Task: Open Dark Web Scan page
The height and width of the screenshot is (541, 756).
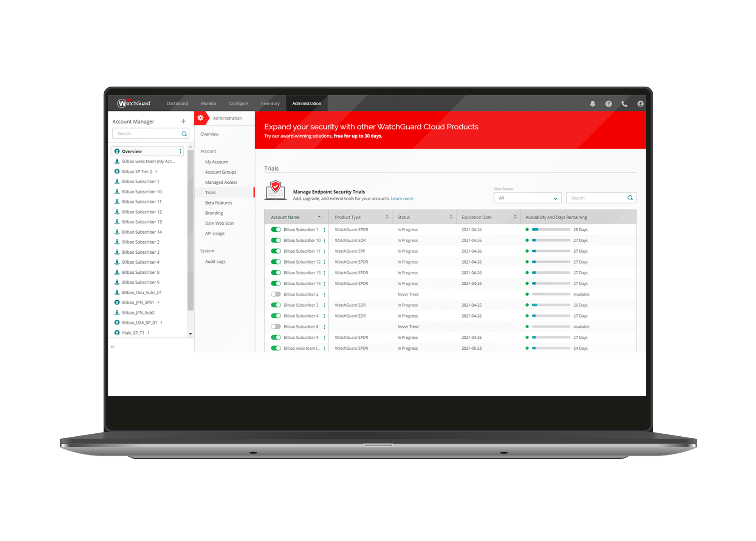Action: click(x=220, y=223)
